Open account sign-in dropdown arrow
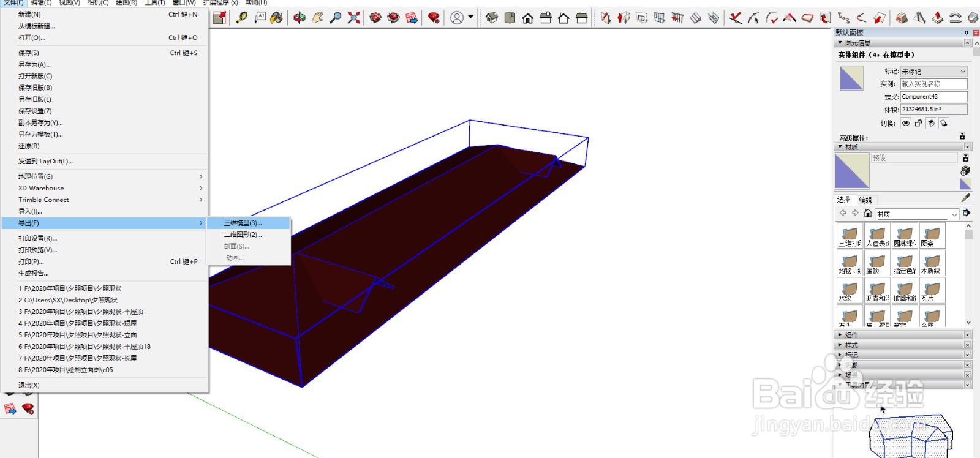The width and height of the screenshot is (980, 458). [x=470, y=17]
